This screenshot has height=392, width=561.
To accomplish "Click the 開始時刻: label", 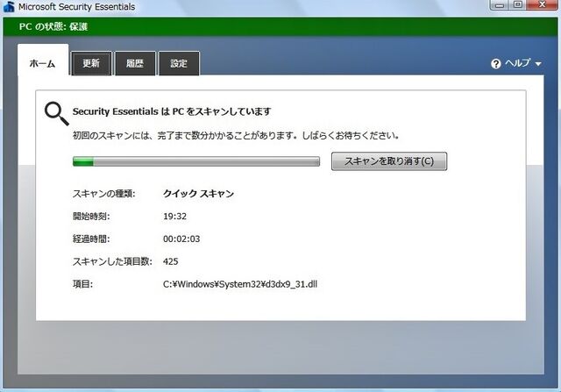I will (x=91, y=217).
